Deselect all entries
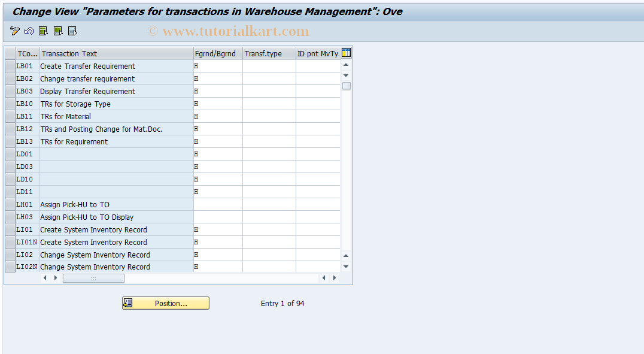This screenshot has width=644, height=354. pos(72,31)
